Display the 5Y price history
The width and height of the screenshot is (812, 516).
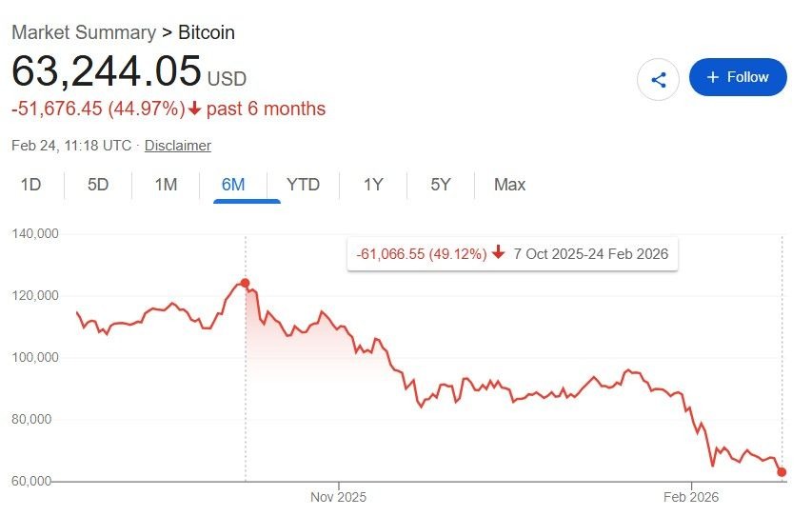440,185
